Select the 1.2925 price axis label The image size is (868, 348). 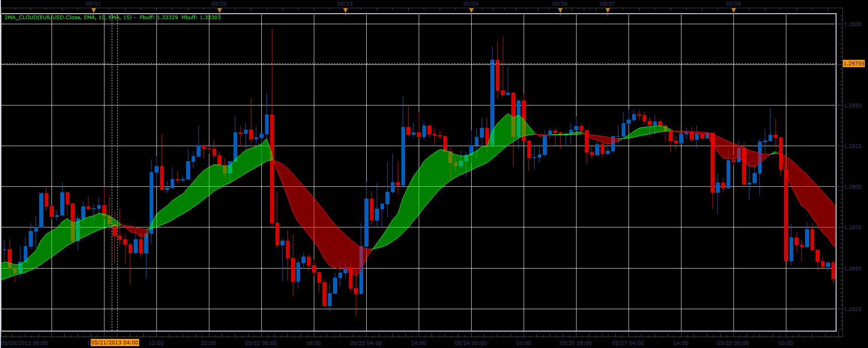[x=853, y=146]
